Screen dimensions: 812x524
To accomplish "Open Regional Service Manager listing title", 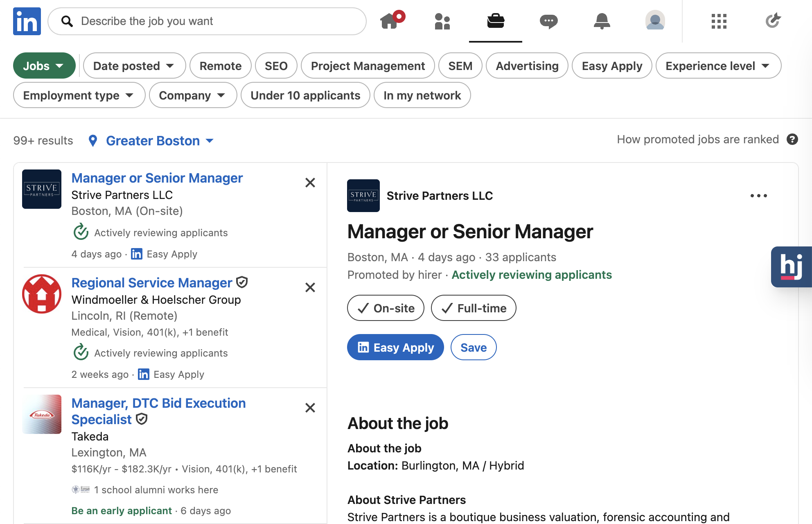I will pyautogui.click(x=152, y=283).
